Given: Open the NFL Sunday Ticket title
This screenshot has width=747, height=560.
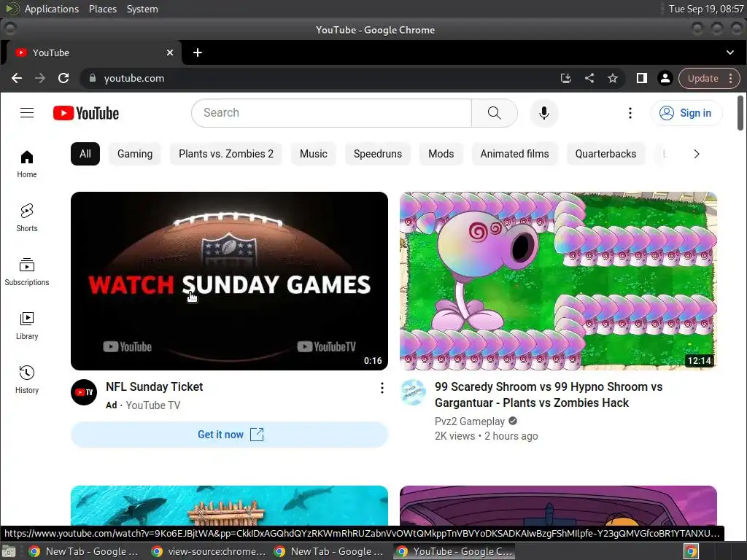Looking at the screenshot, I should point(155,386).
